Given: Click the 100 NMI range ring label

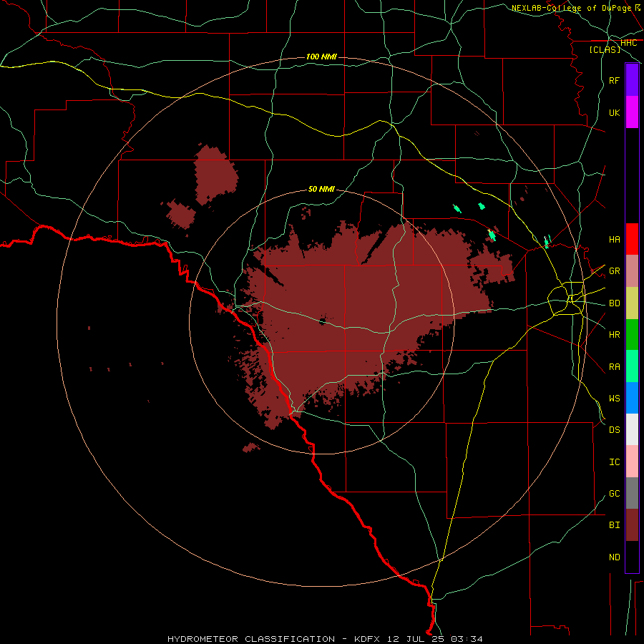Looking at the screenshot, I should pyautogui.click(x=321, y=57).
